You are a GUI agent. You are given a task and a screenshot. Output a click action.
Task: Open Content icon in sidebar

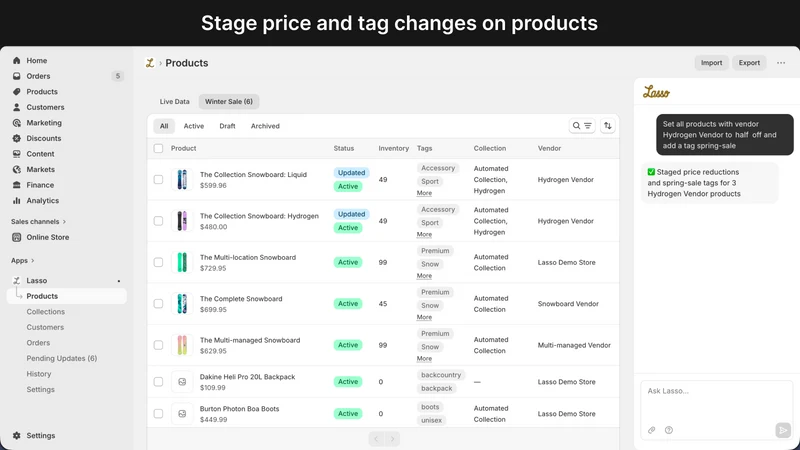point(16,154)
